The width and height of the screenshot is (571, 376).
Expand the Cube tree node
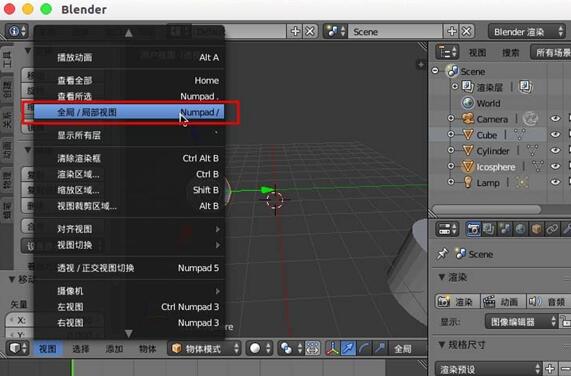coord(451,134)
